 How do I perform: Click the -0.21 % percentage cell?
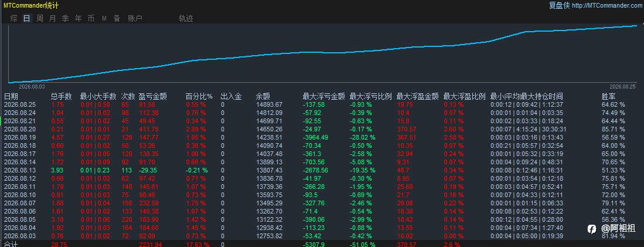(x=197, y=170)
